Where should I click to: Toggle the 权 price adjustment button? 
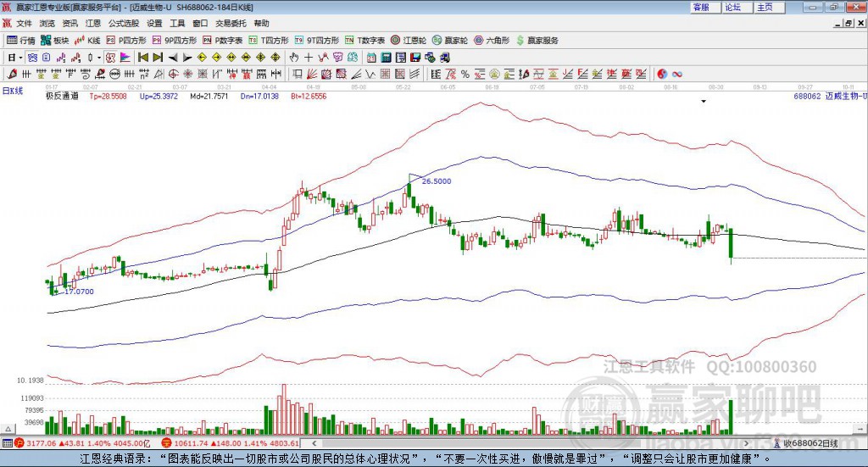[110, 58]
